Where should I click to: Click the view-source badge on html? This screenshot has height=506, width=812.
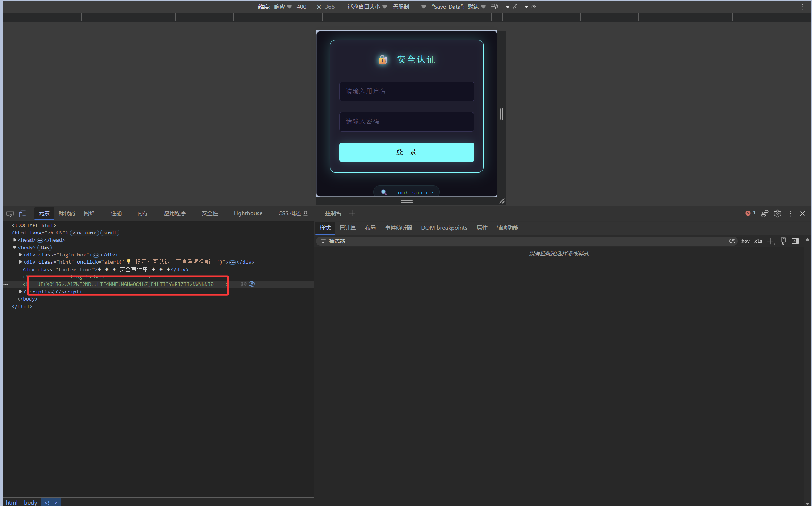coord(84,233)
